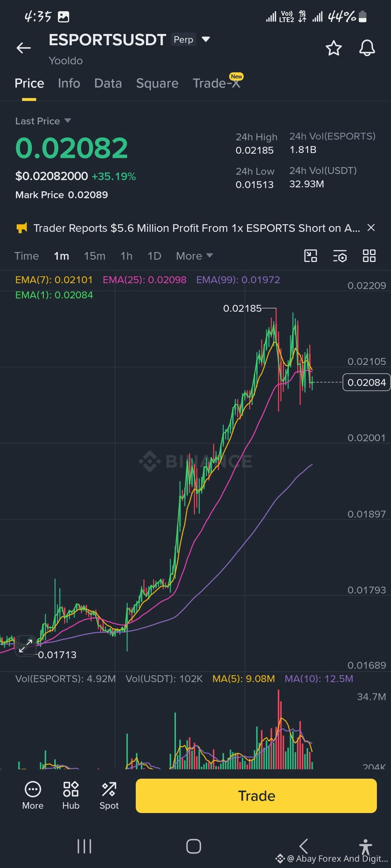Tap the chart high marker 0.02185

click(242, 308)
